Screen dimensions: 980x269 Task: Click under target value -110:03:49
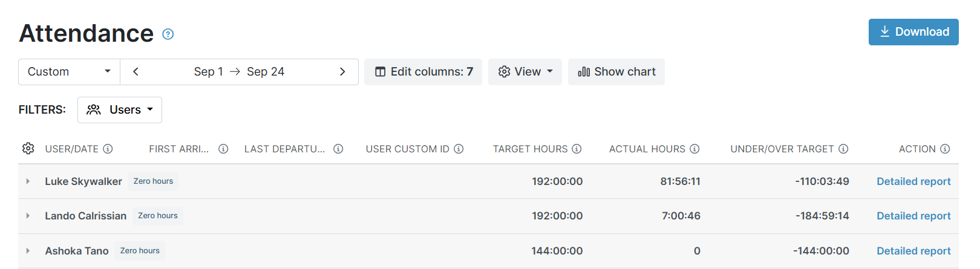tap(822, 181)
